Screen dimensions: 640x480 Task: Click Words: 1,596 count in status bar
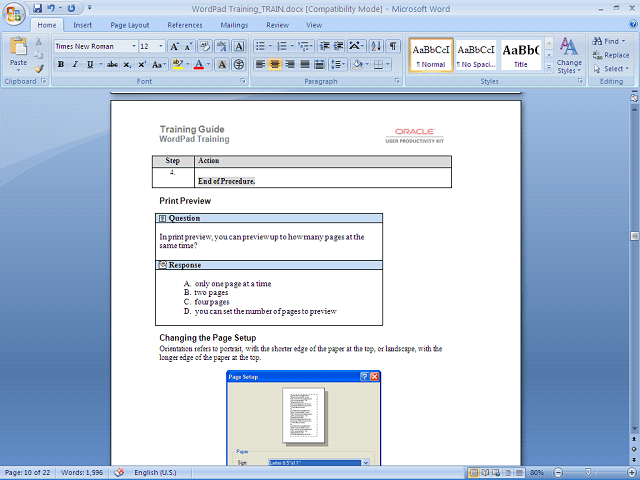click(82, 473)
